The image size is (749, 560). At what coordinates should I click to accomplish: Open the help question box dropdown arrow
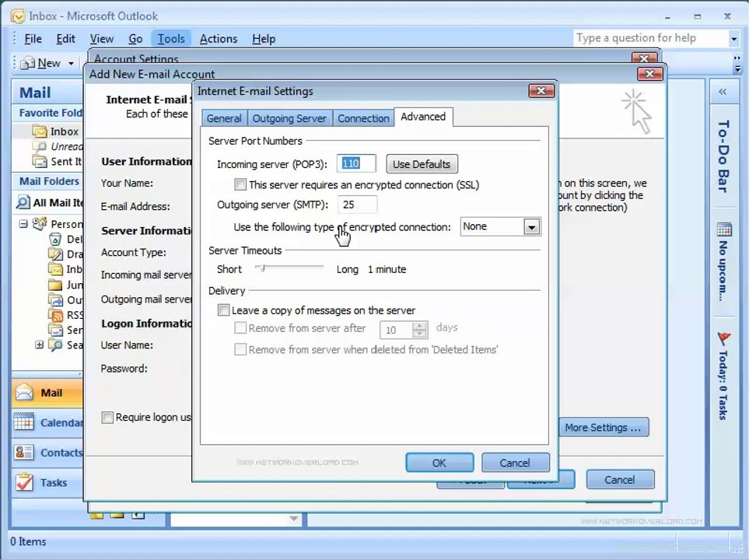point(733,38)
